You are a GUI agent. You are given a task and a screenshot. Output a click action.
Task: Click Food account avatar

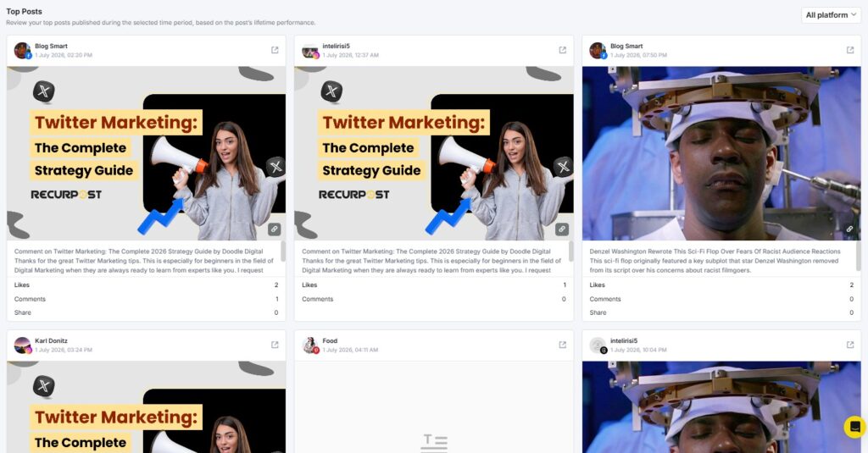[x=310, y=345]
